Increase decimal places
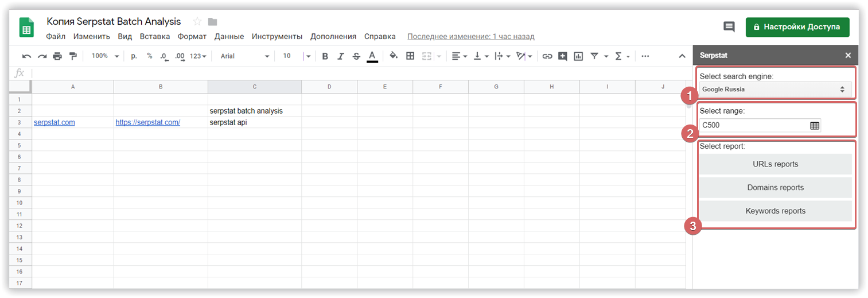Screen dimensions: 868x298 point(180,56)
